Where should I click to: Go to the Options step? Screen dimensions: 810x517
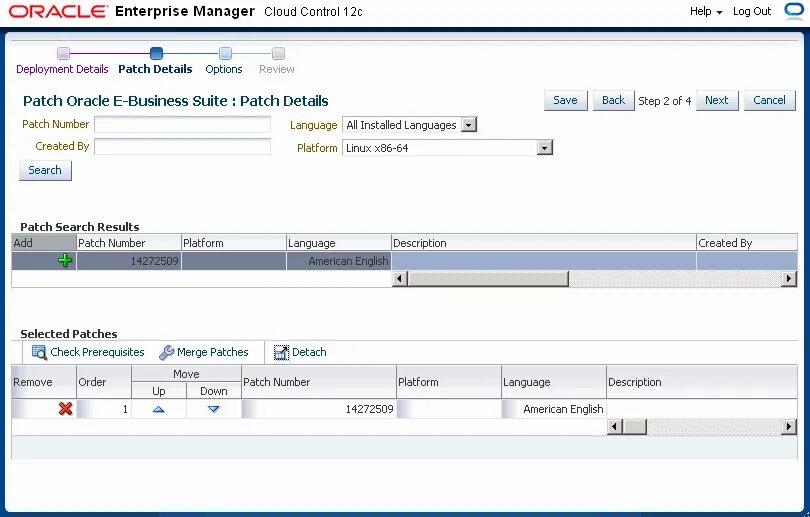pos(224,69)
